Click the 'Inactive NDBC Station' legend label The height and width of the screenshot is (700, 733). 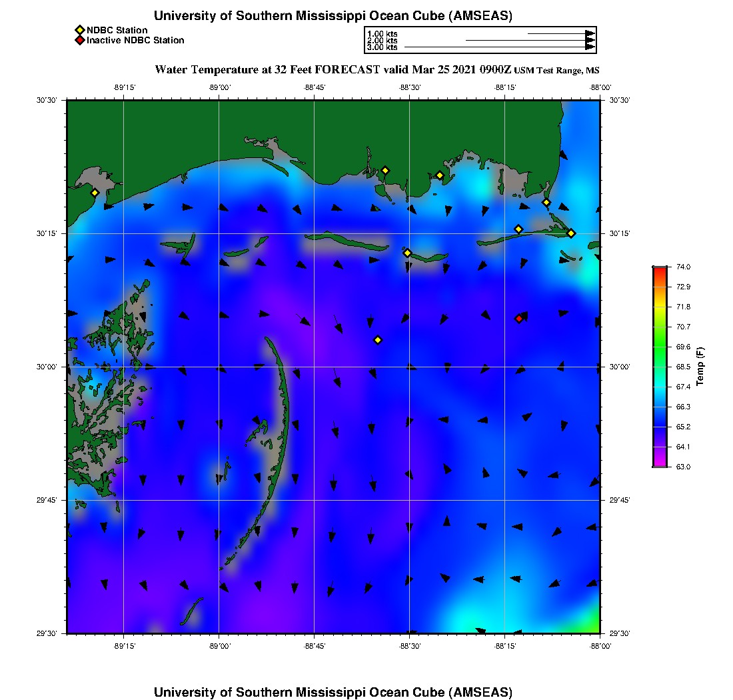pos(135,40)
